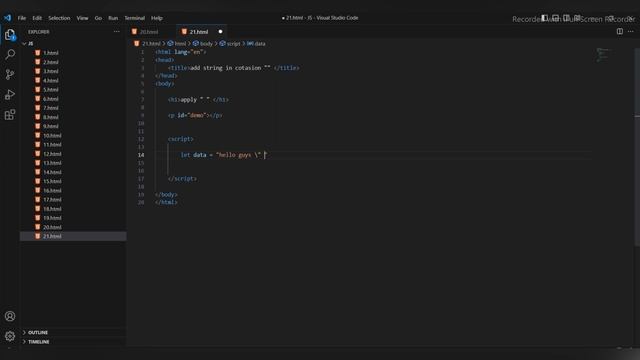Viewport: 640px width, 360px height.
Task: Open the Terminal menu
Action: coord(135,18)
